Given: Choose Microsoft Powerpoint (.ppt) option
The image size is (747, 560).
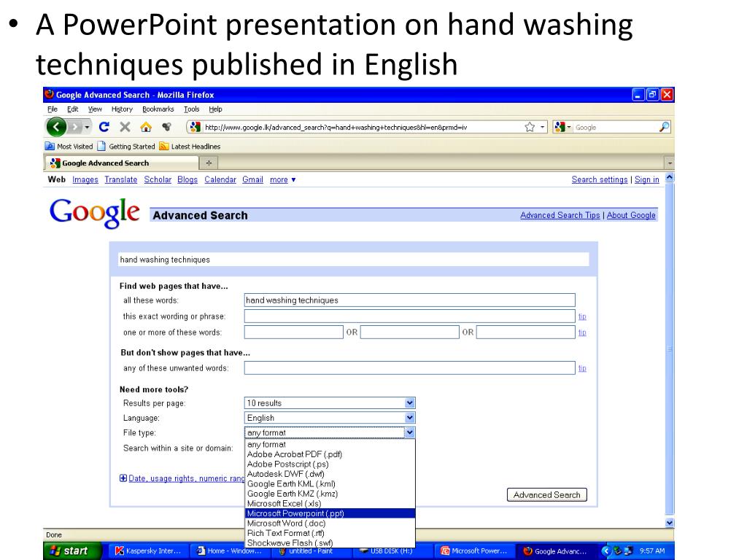Looking at the screenshot, I should coord(330,513).
